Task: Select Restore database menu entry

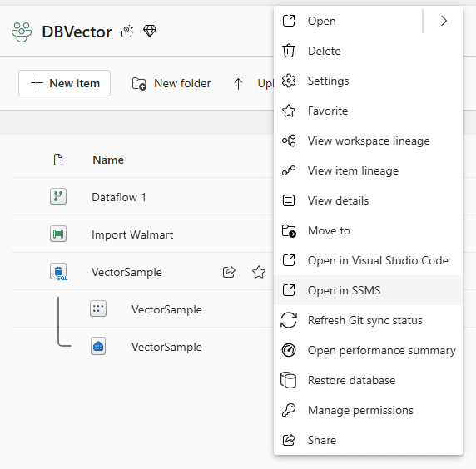Action: point(368,380)
